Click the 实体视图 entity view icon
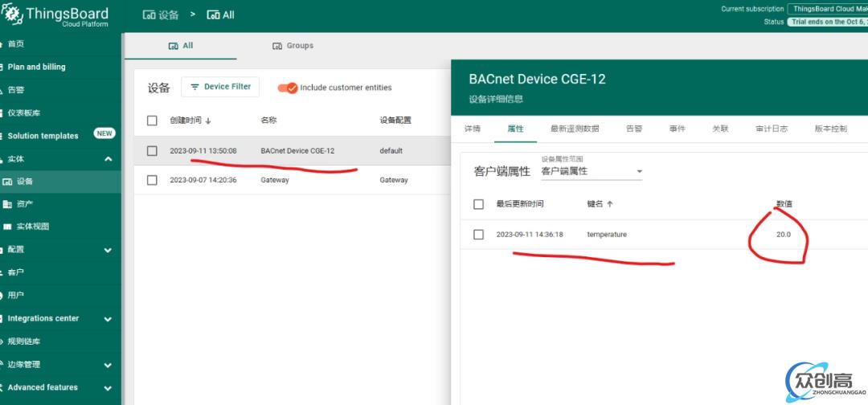This screenshot has height=405, width=868. pos(7,227)
